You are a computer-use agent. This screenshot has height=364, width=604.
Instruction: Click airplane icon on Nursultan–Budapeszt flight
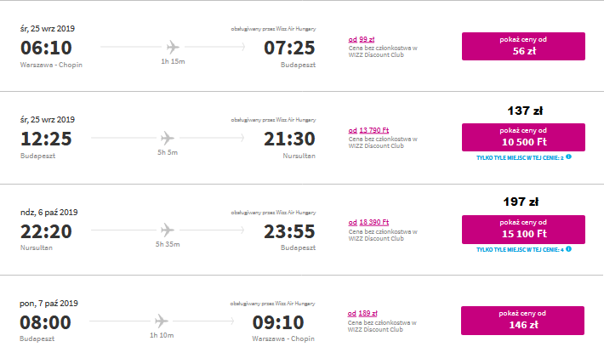[x=168, y=230]
